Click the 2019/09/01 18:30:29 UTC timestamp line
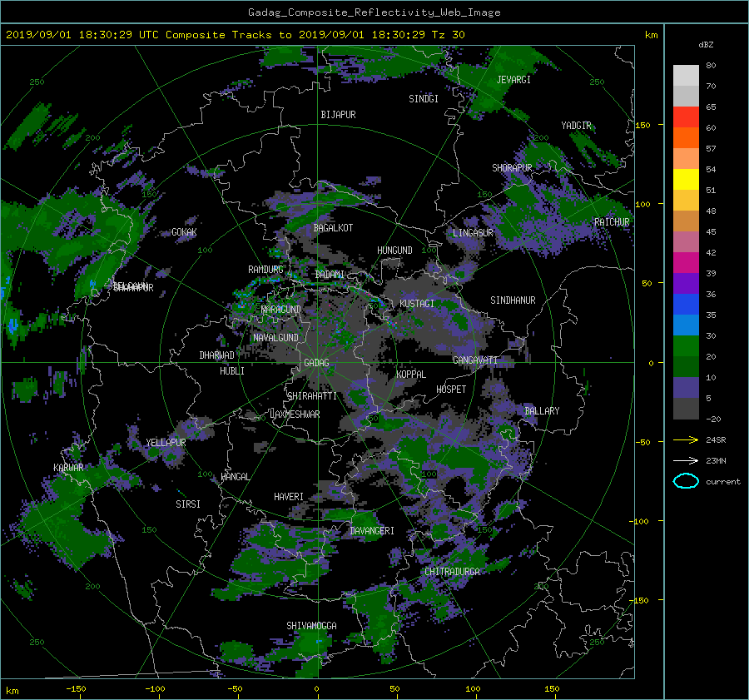This screenshot has width=749, height=700. coord(235,35)
